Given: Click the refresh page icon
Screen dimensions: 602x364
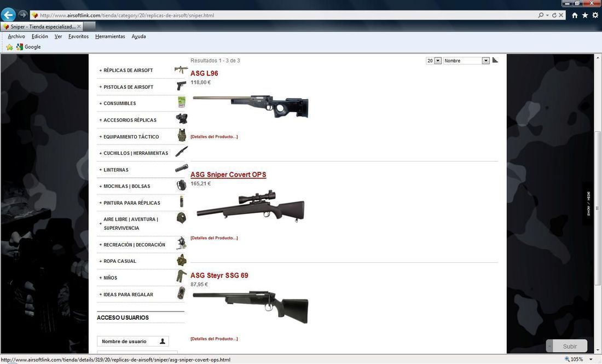Looking at the screenshot, I should (x=554, y=15).
